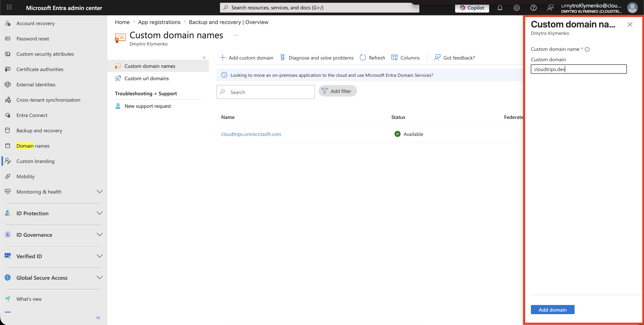Click Add custom domain toolbar button
Image resolution: width=644 pixels, height=325 pixels.
point(246,58)
